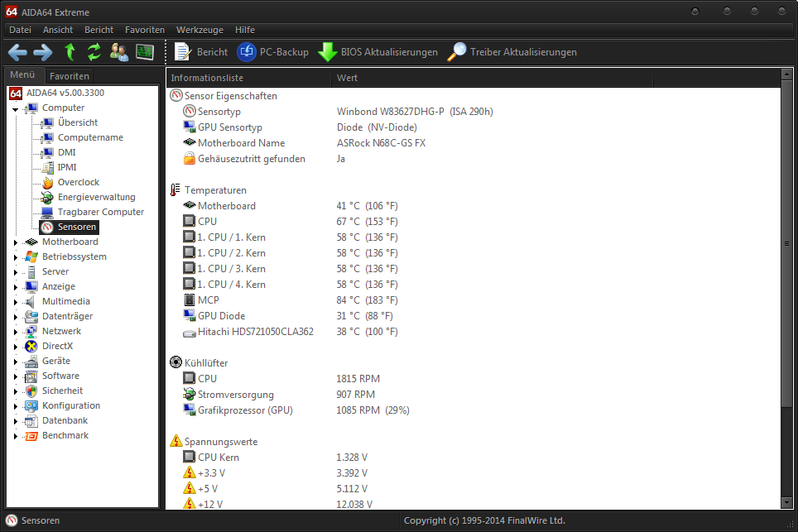Click the Konfiguration icon in tree
The image size is (798, 532).
tap(31, 406)
